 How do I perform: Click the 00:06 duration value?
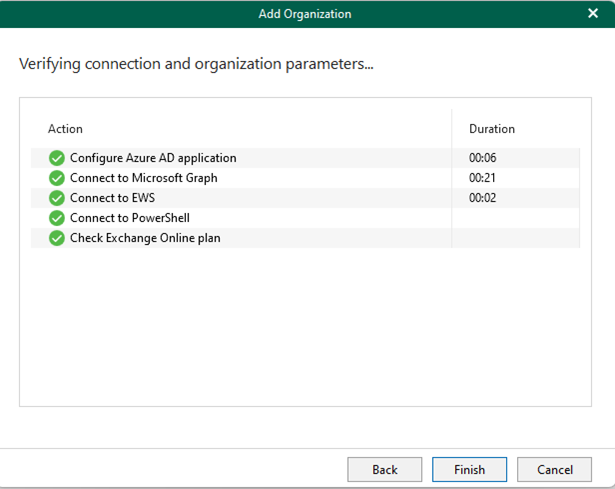click(482, 158)
